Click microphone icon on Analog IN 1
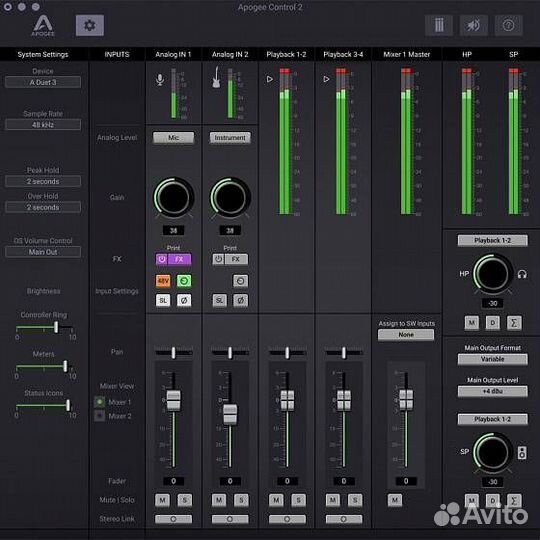540x540 pixels. 159,80
